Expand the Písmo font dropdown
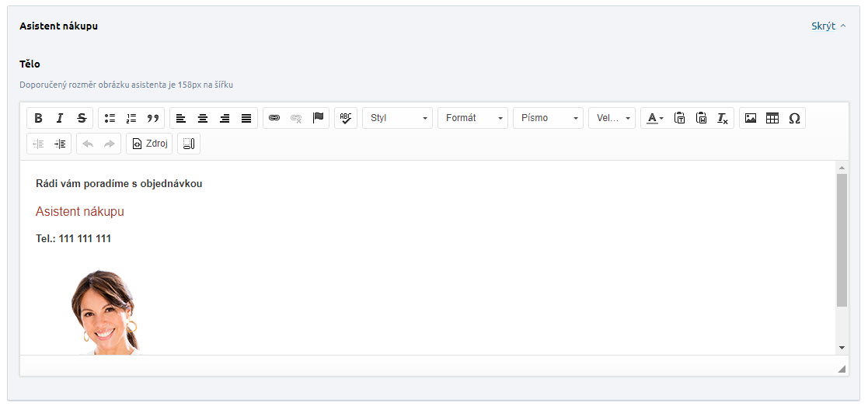The width and height of the screenshot is (868, 406). tap(548, 118)
